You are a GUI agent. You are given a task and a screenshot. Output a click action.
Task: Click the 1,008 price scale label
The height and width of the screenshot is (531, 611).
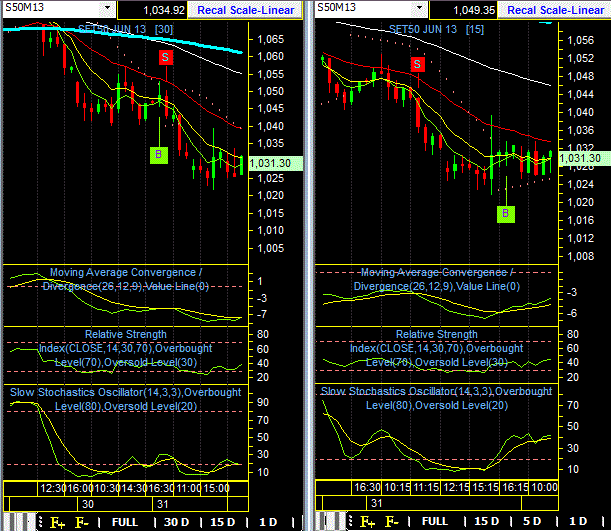[x=581, y=256]
